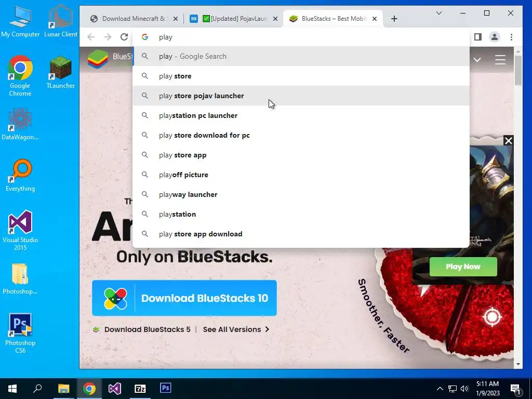Image resolution: width=532 pixels, height=399 pixels.
Task: Expand BlueStacks header language dropdown chevron
Action: (477, 60)
